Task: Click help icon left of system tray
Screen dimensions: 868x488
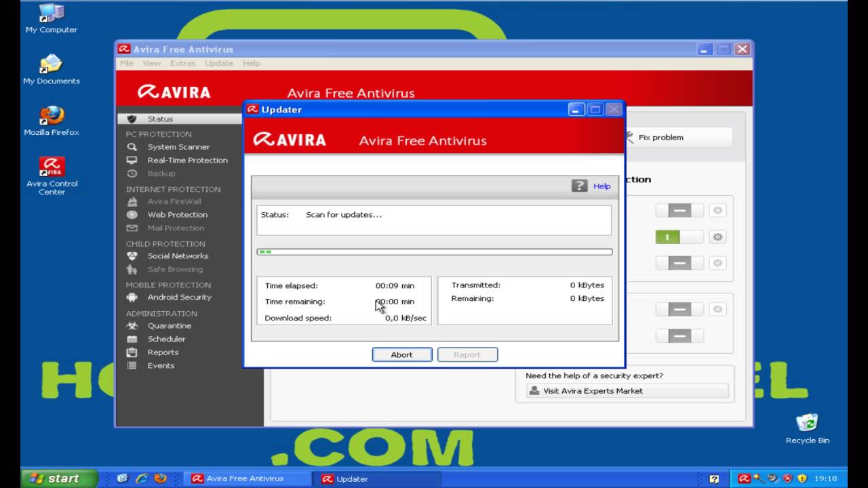Action: [x=714, y=479]
